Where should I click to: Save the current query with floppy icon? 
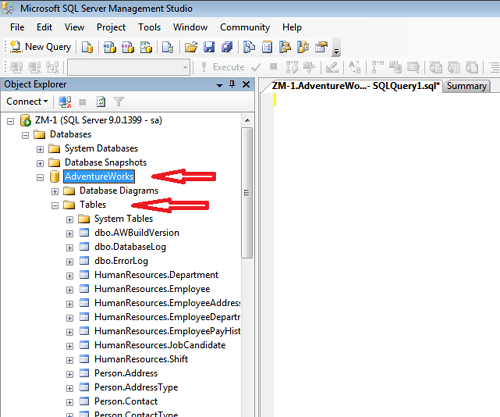click(209, 47)
